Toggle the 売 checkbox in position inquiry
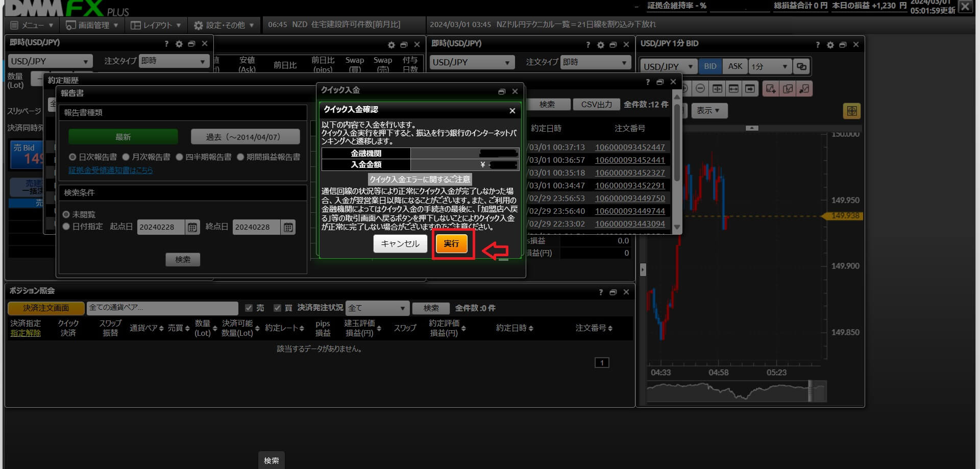The height and width of the screenshot is (469, 980). 249,308
